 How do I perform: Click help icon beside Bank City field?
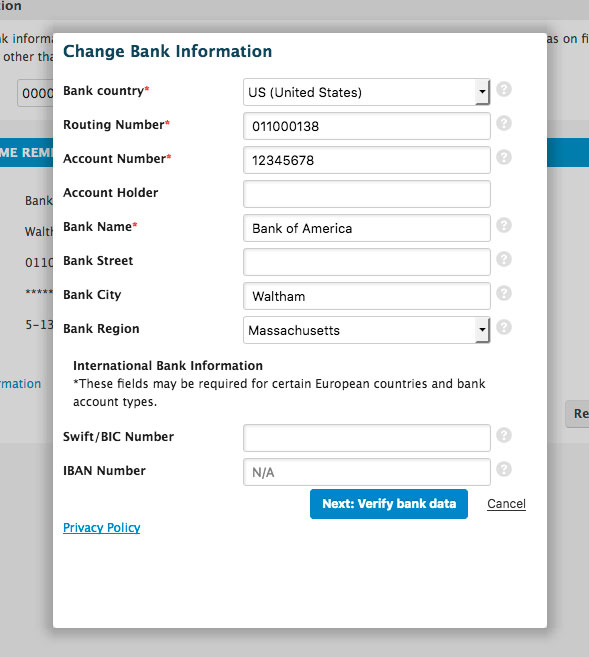[x=504, y=293]
